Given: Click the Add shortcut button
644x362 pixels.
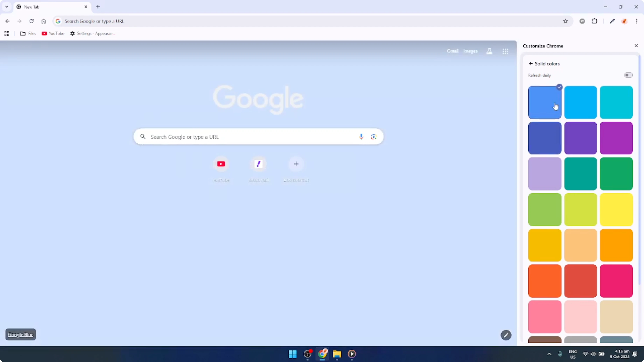Looking at the screenshot, I should click(x=296, y=164).
